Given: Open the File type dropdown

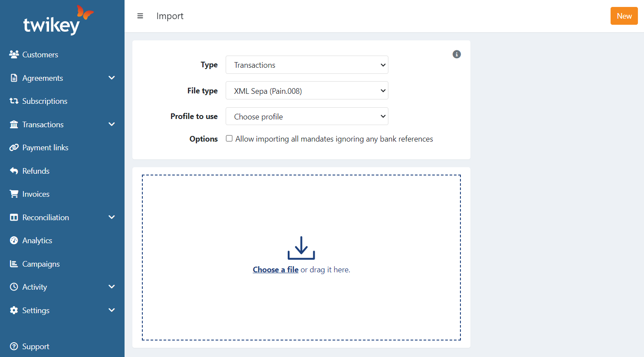Looking at the screenshot, I should (307, 91).
